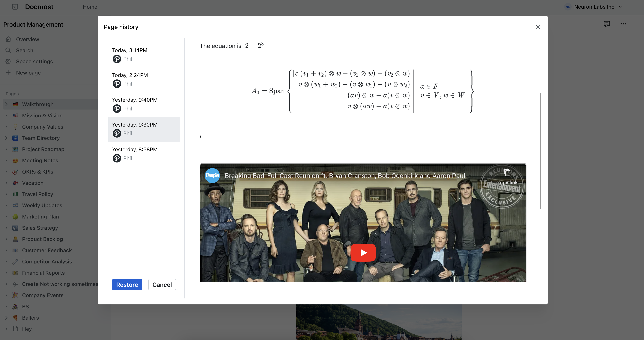Open the Overview link in sidebar
The image size is (644, 340).
click(x=28, y=39)
